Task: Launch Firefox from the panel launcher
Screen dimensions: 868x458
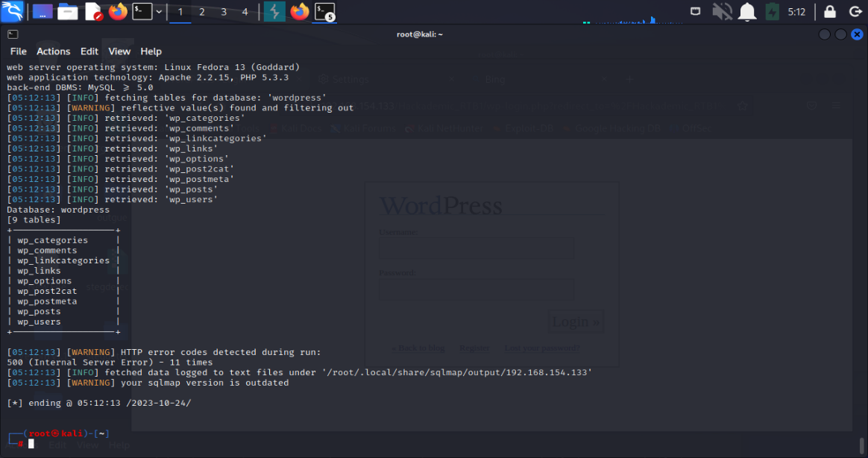Action: coord(118,12)
